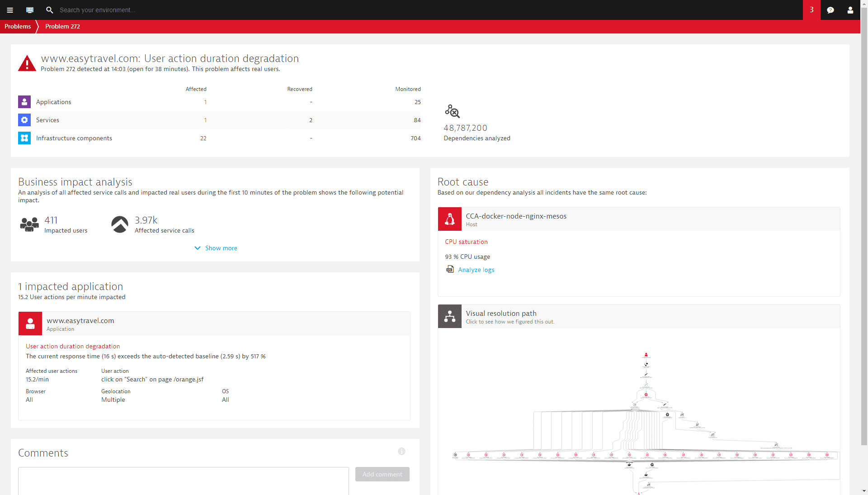Screen dimensions: 868x495
Task: Click the affected service calls icon
Action: (x=120, y=224)
